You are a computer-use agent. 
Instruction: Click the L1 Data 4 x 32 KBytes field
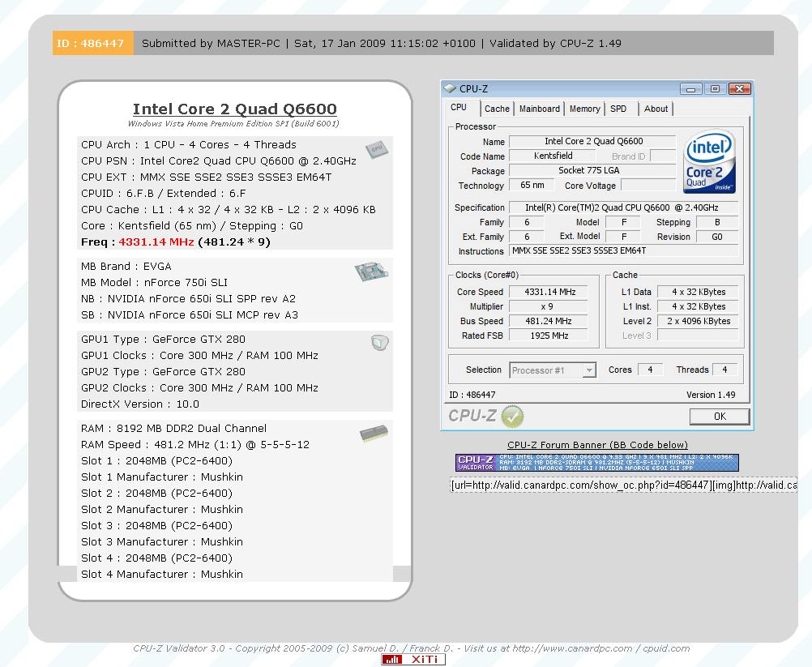[698, 292]
